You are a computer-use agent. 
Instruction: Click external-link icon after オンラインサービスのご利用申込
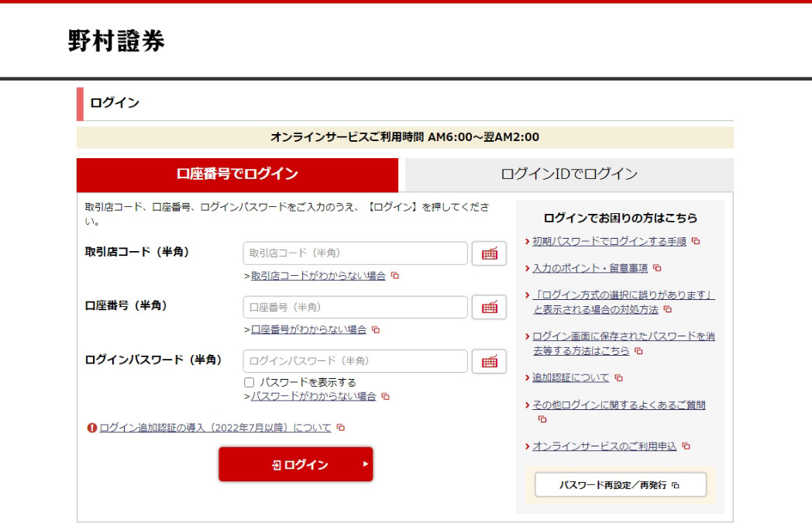[x=686, y=446]
